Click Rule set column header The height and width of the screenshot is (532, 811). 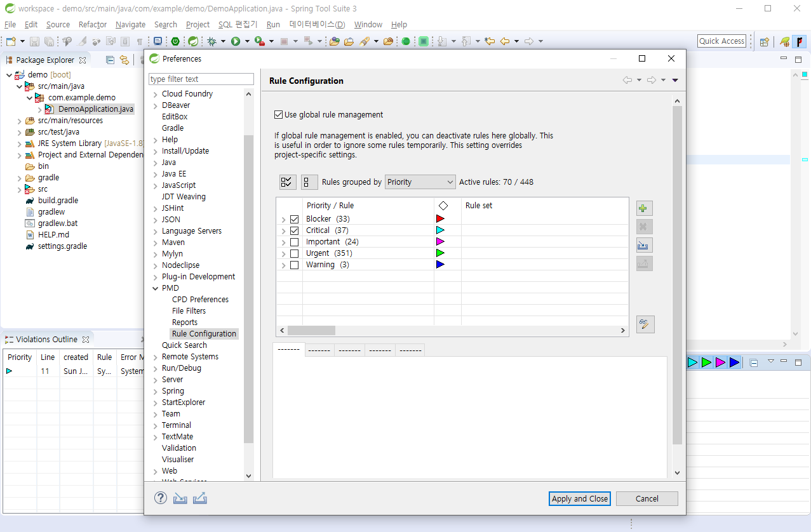[479, 206]
